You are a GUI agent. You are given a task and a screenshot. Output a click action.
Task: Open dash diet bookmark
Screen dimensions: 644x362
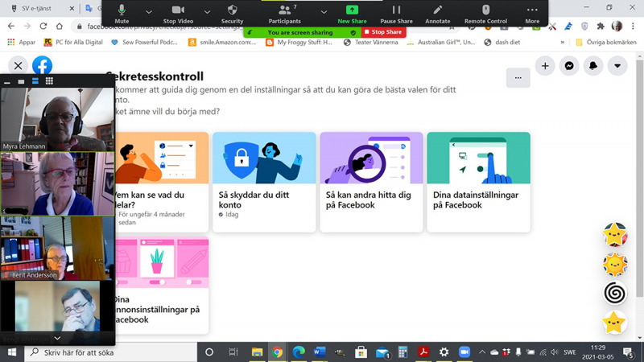(x=502, y=42)
